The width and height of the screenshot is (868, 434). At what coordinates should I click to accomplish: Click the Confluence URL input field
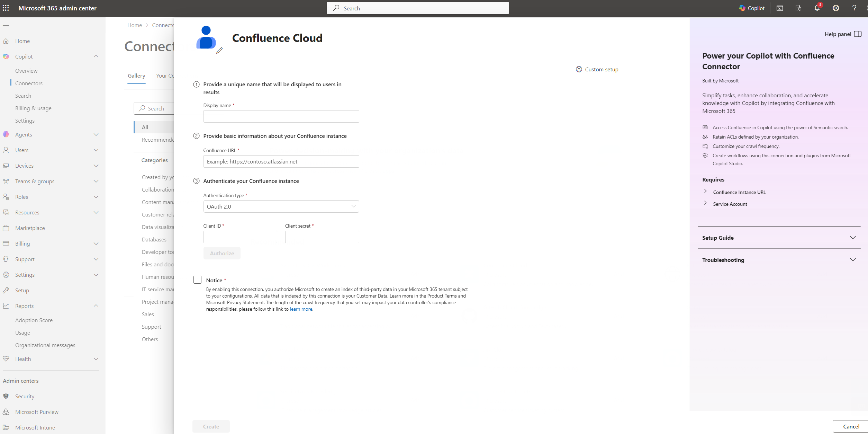(281, 161)
